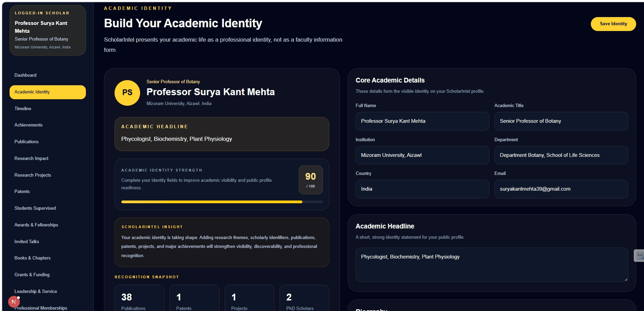644x311 pixels.
Task: Click the red N badge icon
Action: (x=14, y=302)
